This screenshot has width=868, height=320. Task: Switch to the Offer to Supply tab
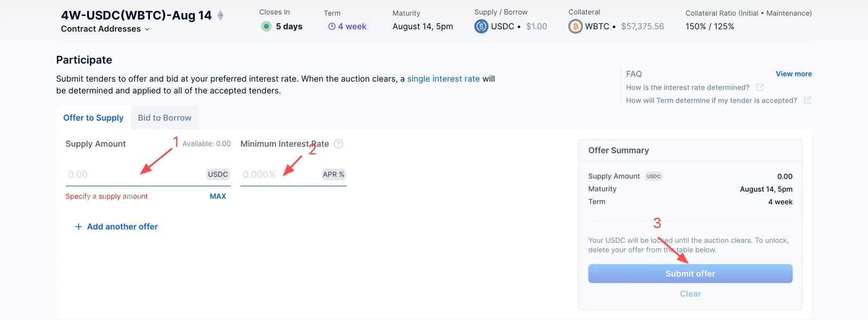93,118
